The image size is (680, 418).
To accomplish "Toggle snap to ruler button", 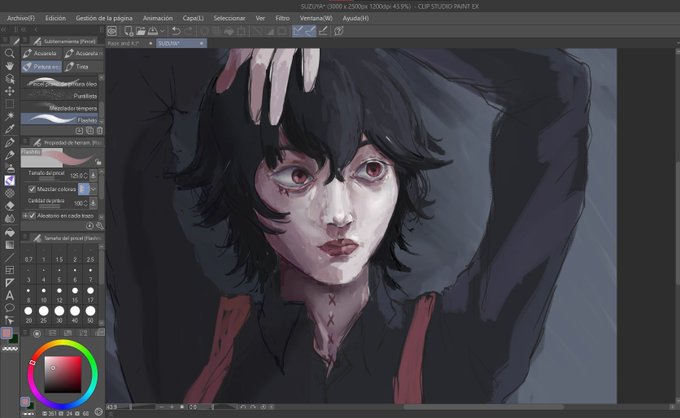I will click(x=298, y=31).
